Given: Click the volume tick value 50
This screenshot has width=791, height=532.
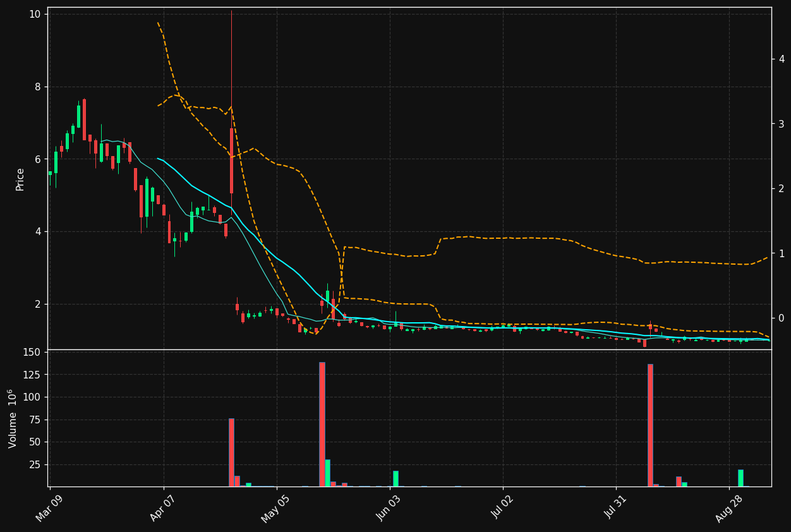Looking at the screenshot, I should 35,442.
